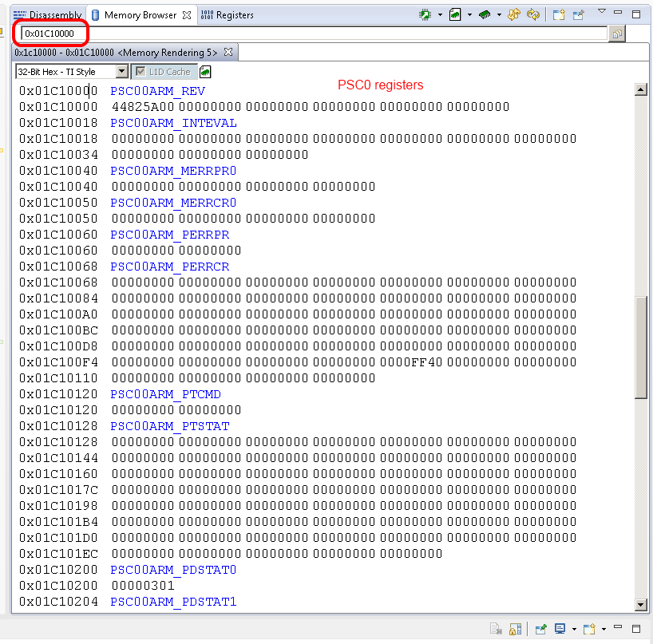Minimize the bottom console panel
This screenshot has height=644, width=653.
click(x=618, y=627)
